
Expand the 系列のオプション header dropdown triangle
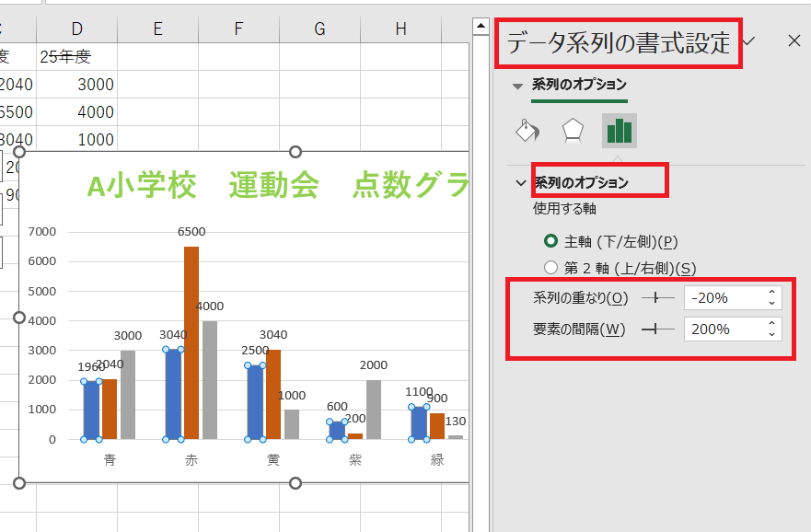517,87
